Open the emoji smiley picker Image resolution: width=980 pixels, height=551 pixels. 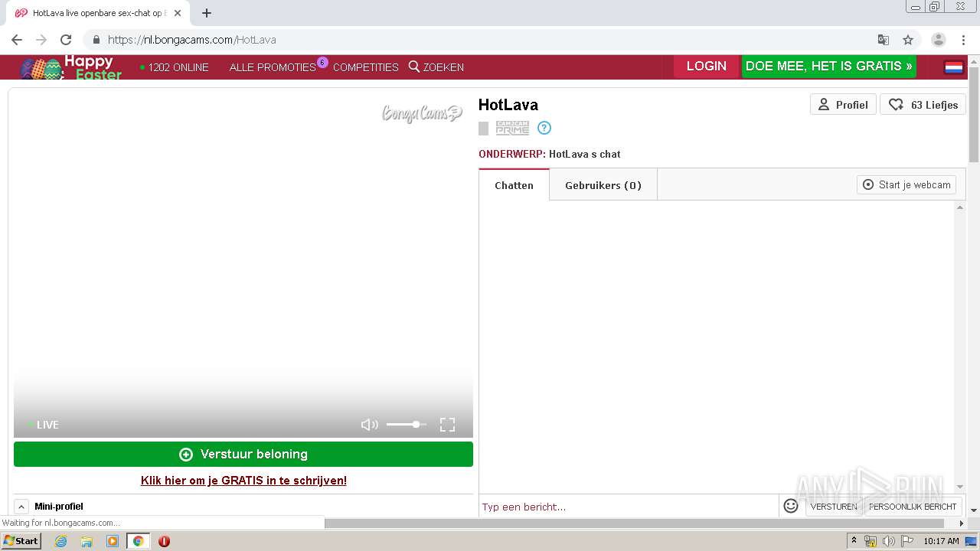(791, 506)
